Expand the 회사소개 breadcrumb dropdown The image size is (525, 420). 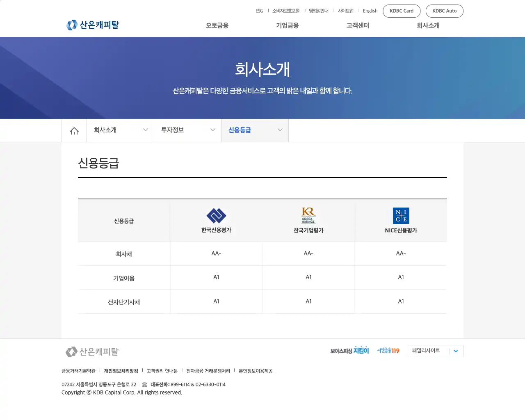120,130
